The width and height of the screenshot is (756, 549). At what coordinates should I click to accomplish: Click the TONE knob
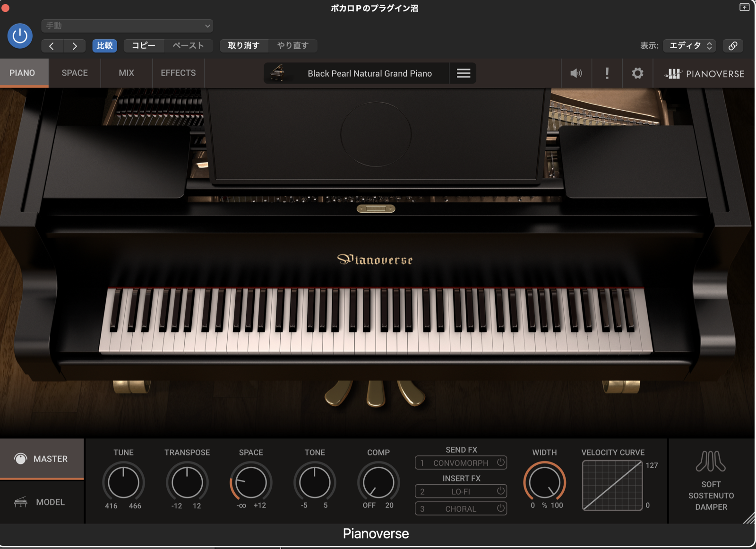315,482
